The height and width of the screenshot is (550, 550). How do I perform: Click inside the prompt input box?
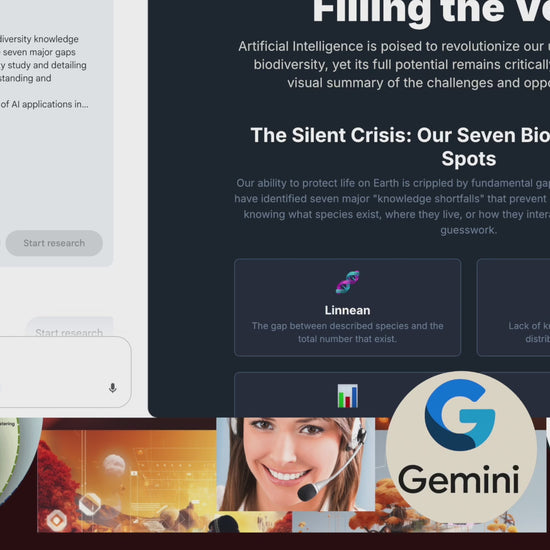pyautogui.click(x=53, y=372)
